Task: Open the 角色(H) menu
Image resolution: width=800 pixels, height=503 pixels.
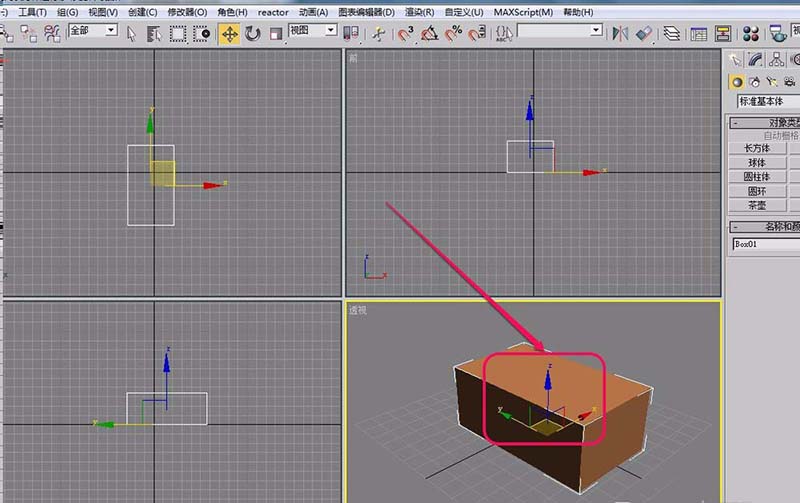Action: click(x=232, y=12)
